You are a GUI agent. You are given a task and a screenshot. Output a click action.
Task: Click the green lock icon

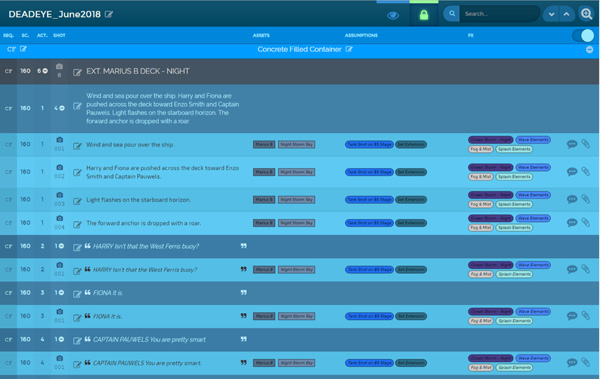pyautogui.click(x=424, y=15)
